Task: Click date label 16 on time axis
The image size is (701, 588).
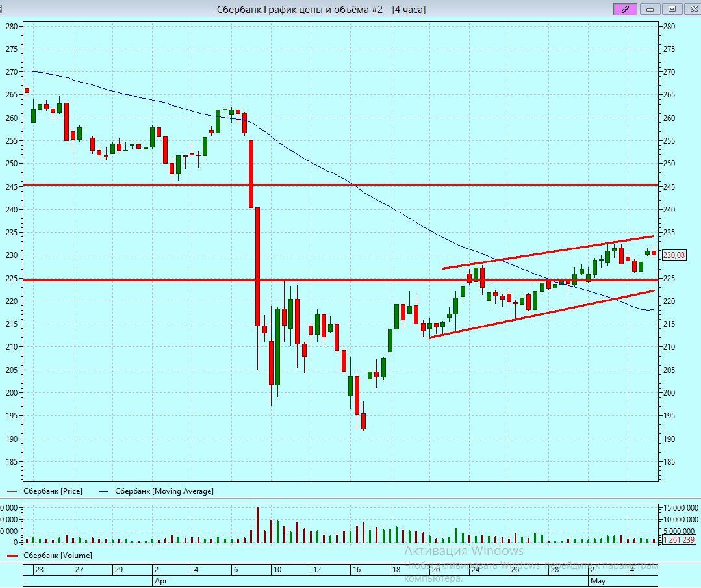Action: tap(356, 570)
